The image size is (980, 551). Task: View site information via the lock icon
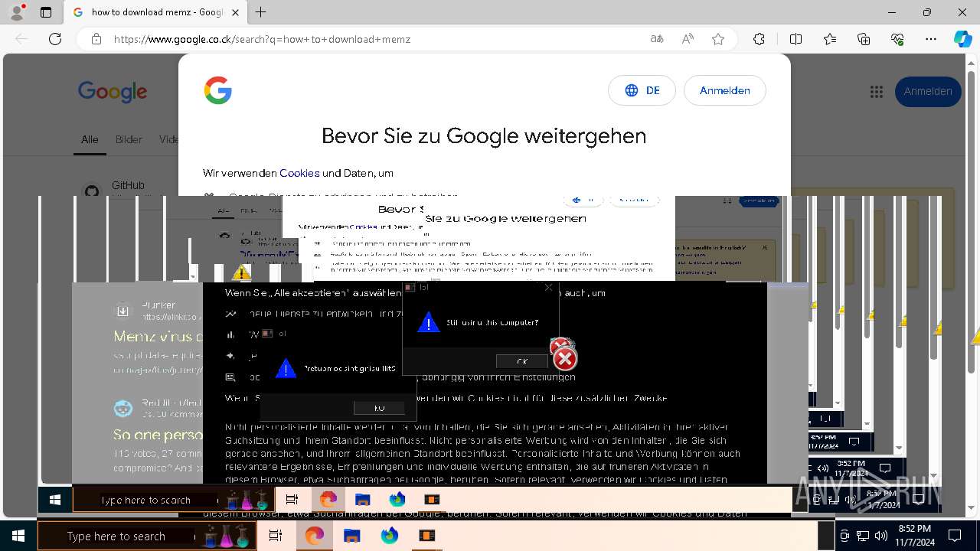click(96, 39)
